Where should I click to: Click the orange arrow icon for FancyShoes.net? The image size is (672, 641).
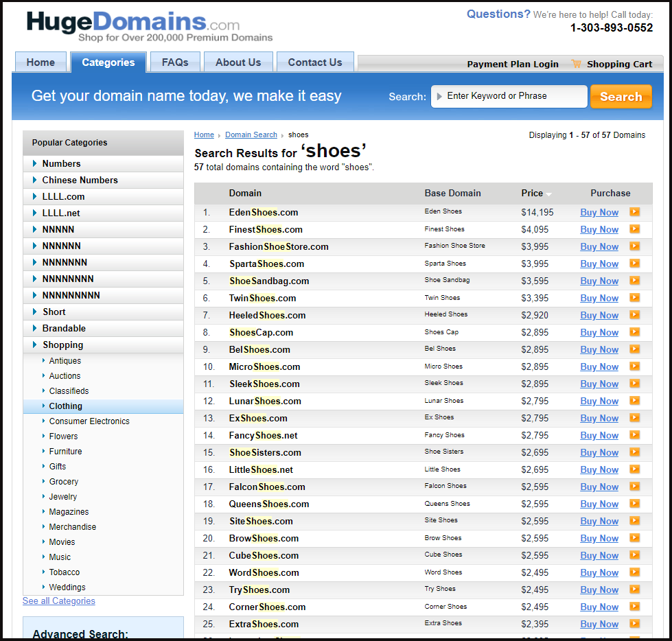click(635, 434)
